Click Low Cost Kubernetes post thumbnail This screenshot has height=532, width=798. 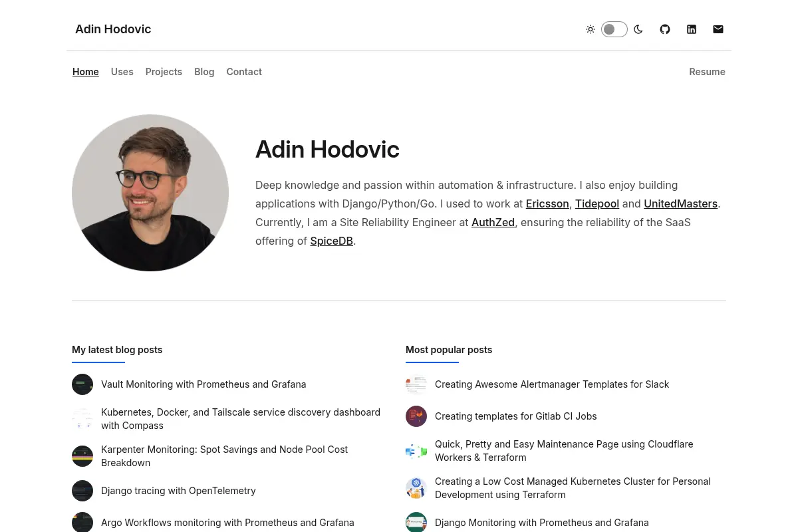click(x=416, y=488)
